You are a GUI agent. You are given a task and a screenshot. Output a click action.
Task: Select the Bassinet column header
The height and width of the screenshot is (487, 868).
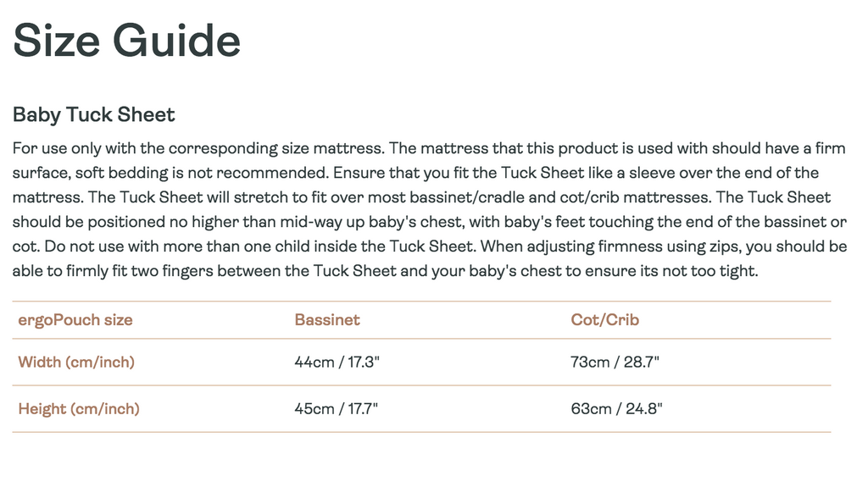coord(327,320)
